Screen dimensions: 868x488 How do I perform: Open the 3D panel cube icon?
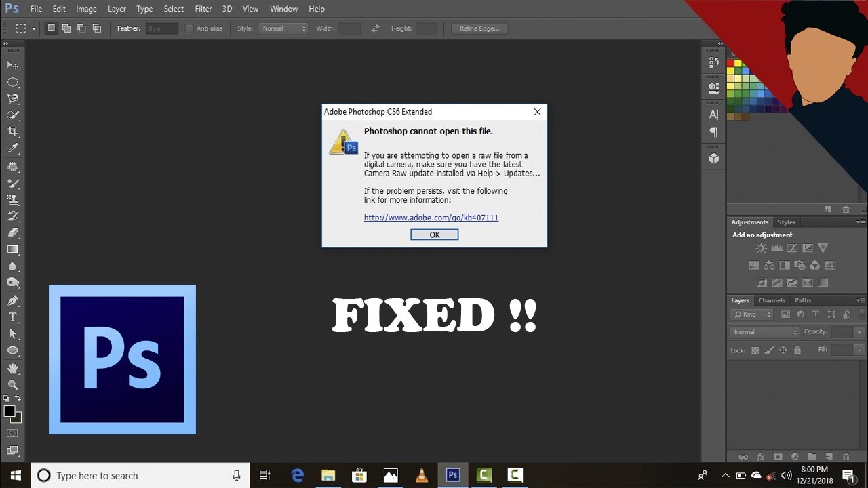point(713,159)
